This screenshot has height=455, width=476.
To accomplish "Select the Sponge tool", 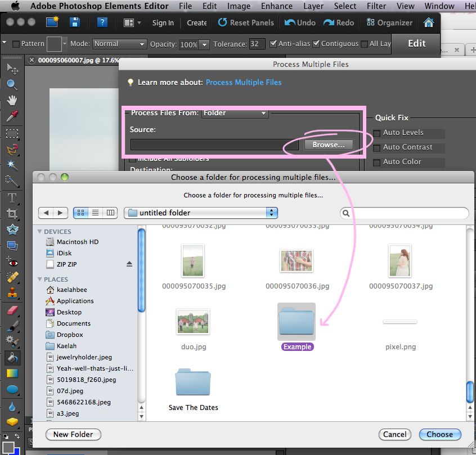I will tap(12, 422).
